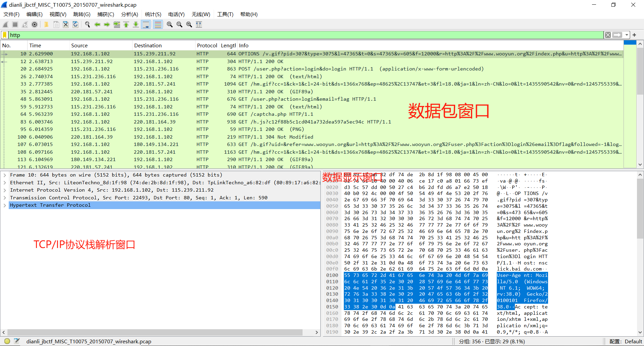The image size is (644, 346).
Task: Select packet 100 304 Not Modified
Action: point(312,137)
